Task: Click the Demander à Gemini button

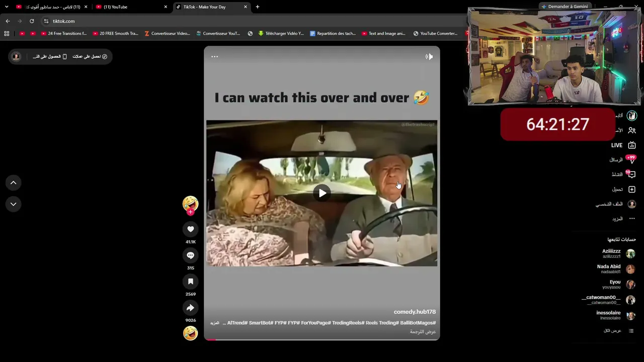Action: pos(565,7)
